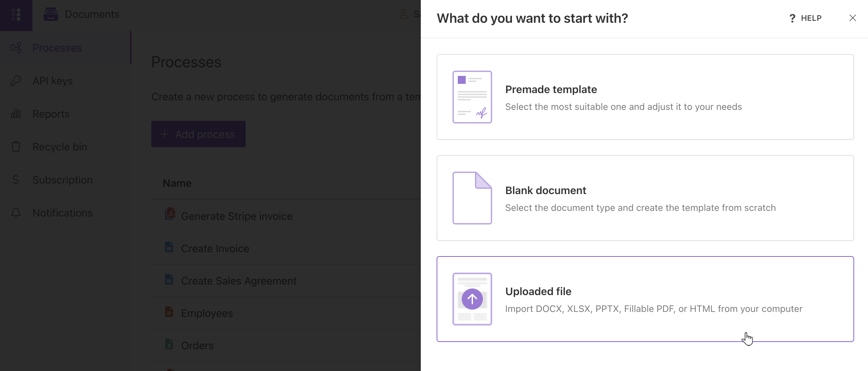Click the Documents title in header

click(x=92, y=14)
